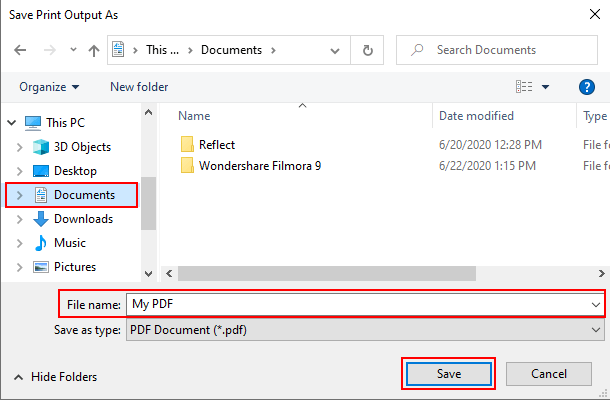Screen dimensions: 610x400
Task: Select the Wondershare Filmora 9 folder icon
Action: pyautogui.click(x=187, y=166)
